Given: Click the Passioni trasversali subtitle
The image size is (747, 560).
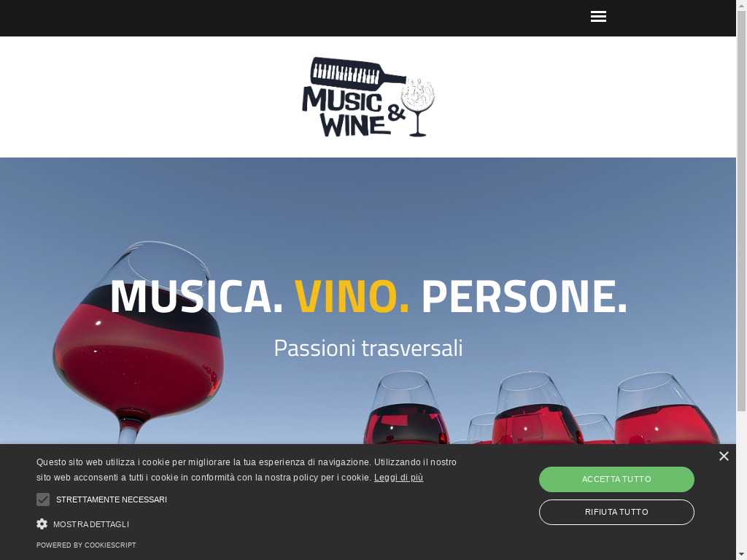Looking at the screenshot, I should click(368, 348).
